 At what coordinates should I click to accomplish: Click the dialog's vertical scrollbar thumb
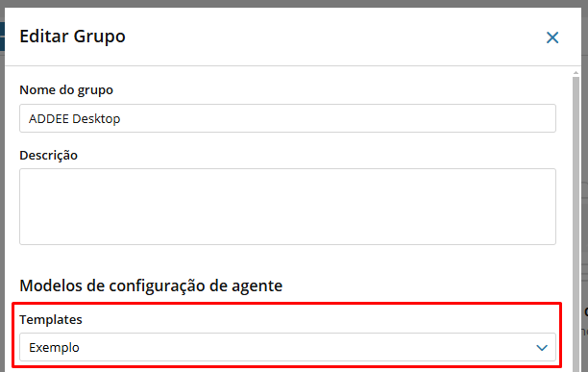(576, 224)
